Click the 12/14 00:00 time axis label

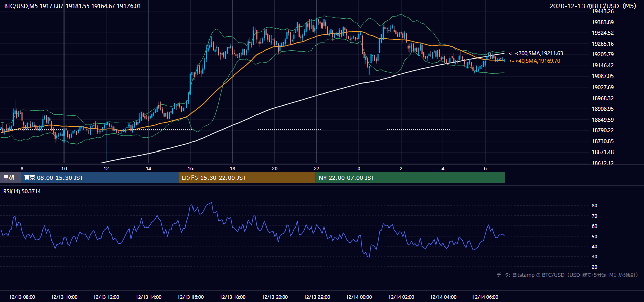click(359, 297)
